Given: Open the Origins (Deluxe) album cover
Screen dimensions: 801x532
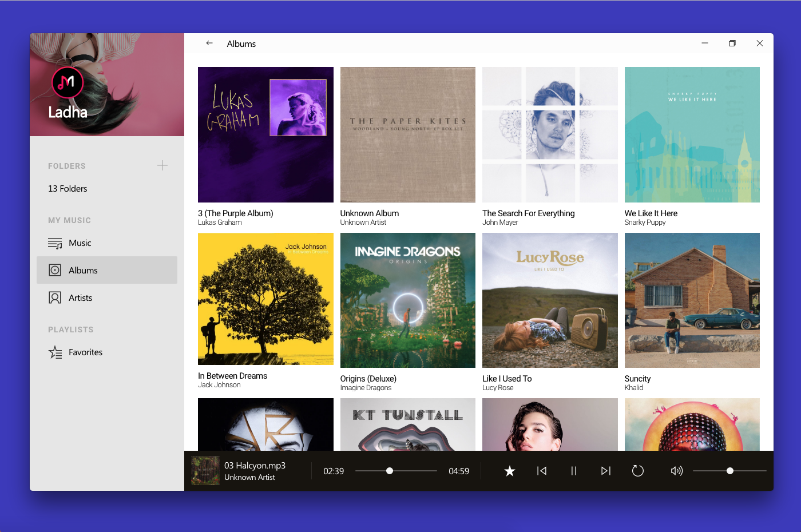Looking at the screenshot, I should 408,300.
